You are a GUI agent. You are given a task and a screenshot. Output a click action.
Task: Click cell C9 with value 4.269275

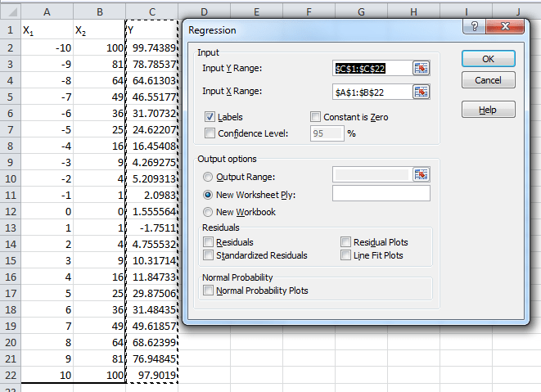click(151, 162)
